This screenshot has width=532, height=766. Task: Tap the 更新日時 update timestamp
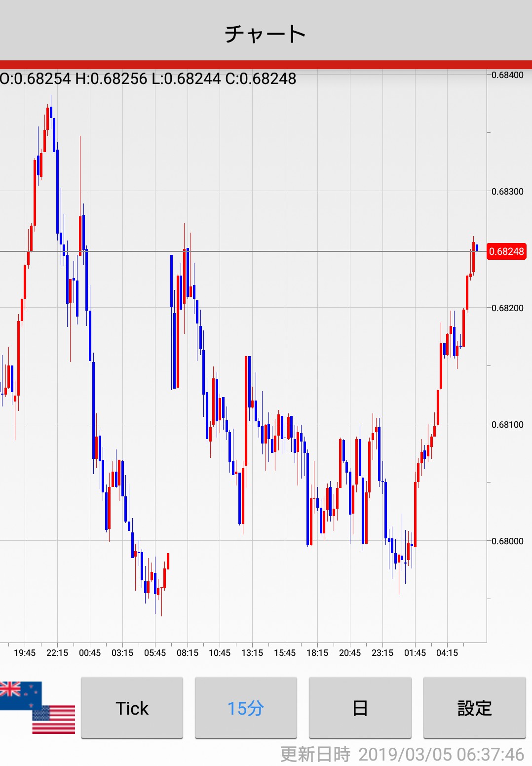[x=402, y=754]
